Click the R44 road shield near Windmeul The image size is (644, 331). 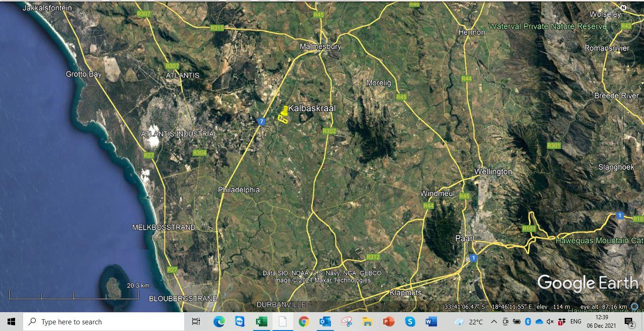(x=429, y=206)
